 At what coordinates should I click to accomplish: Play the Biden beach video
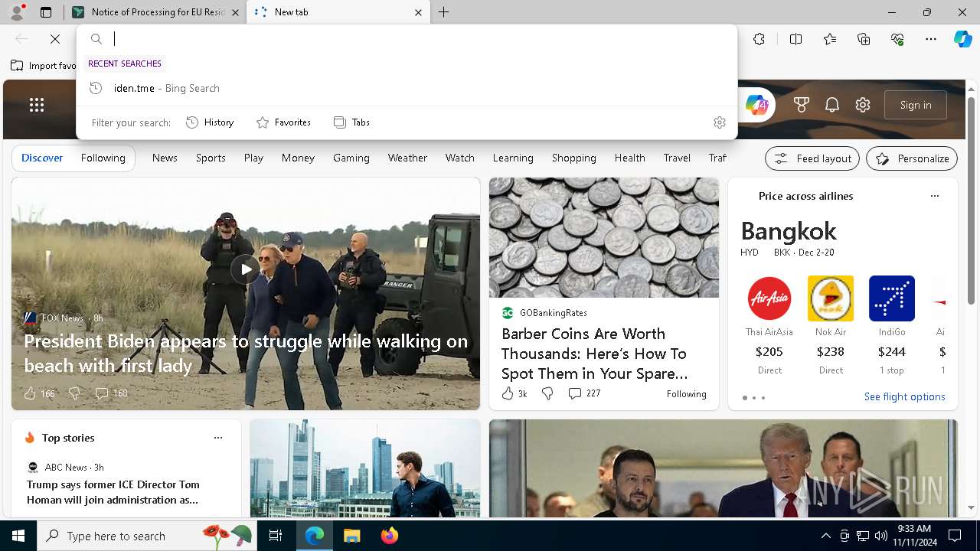tap(245, 269)
